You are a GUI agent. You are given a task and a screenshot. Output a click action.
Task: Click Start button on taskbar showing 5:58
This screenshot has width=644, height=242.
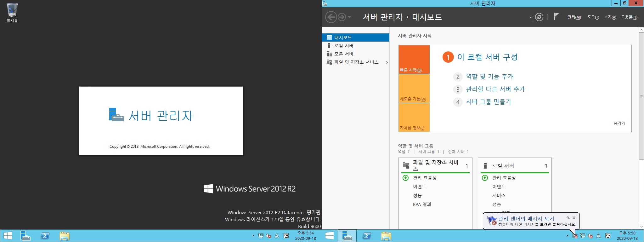(330, 236)
